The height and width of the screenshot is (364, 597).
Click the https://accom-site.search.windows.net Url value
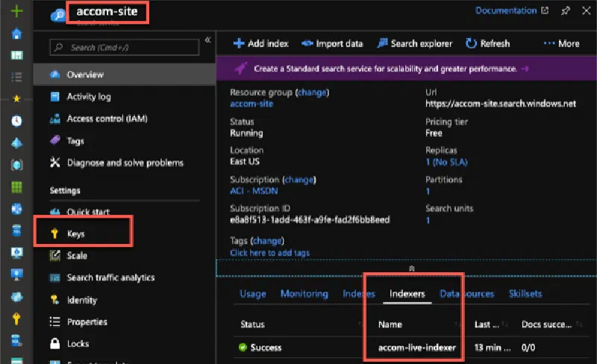click(x=501, y=104)
